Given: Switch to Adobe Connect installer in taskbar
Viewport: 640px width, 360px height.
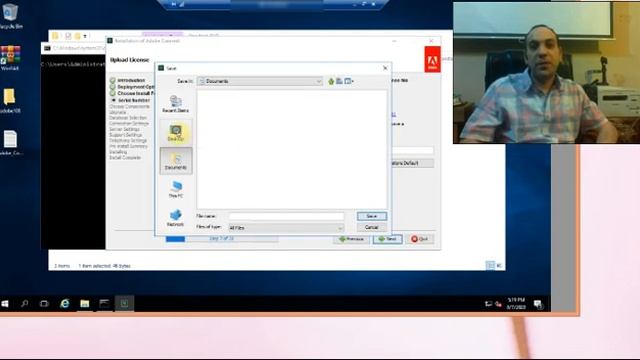Looking at the screenshot, I should 124,304.
